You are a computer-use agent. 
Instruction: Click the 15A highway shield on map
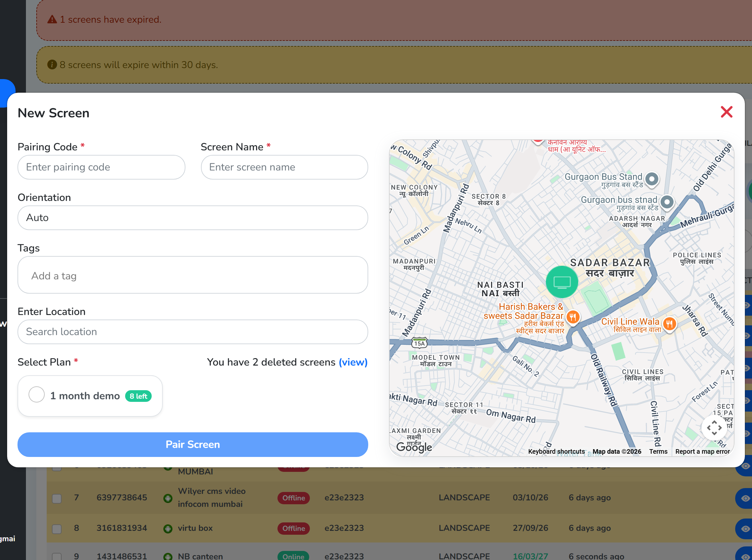click(x=419, y=343)
